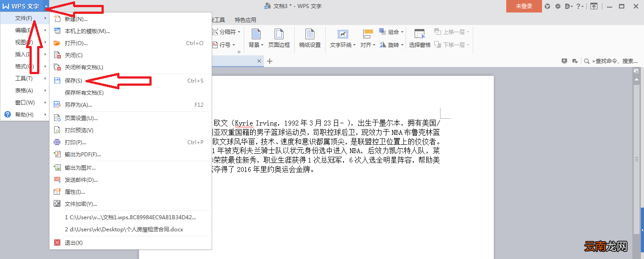
Task: Click 退出(X) exit entry
Action: (x=130, y=243)
